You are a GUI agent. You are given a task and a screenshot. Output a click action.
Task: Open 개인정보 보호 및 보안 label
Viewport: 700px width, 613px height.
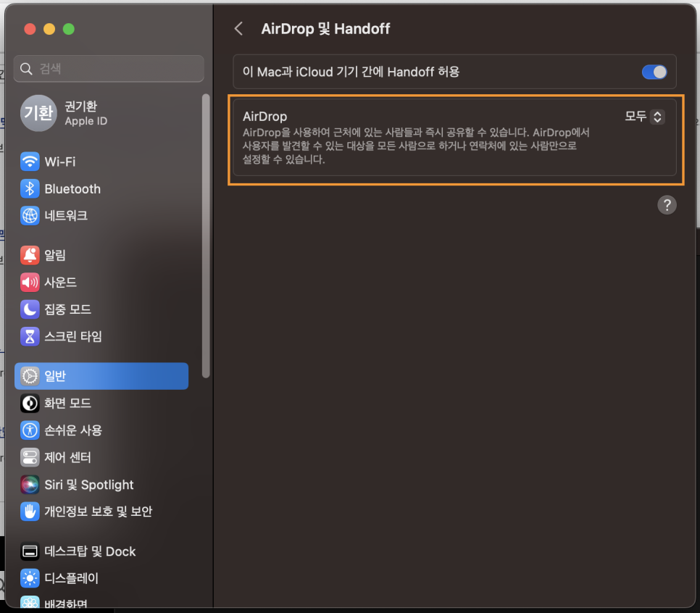(99, 512)
